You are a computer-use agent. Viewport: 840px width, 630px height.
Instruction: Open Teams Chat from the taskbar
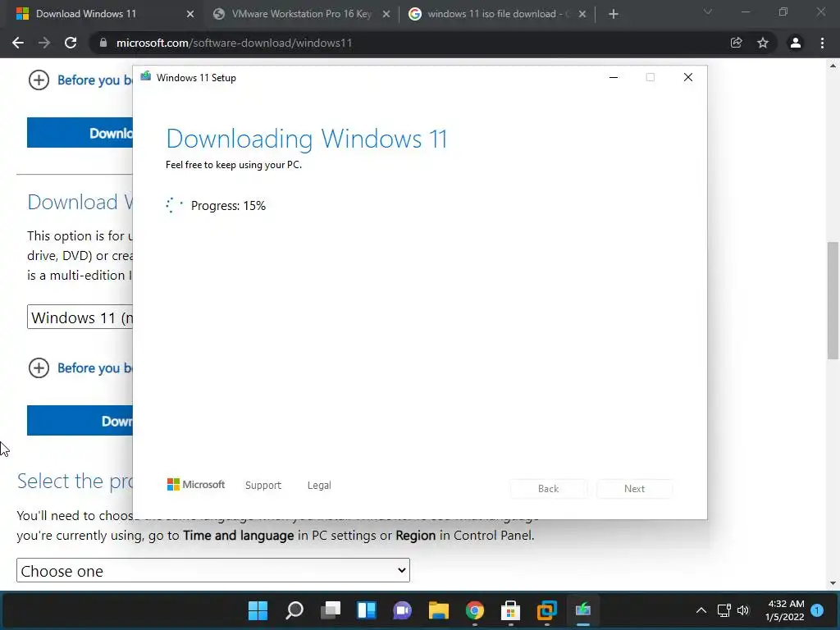point(402,610)
